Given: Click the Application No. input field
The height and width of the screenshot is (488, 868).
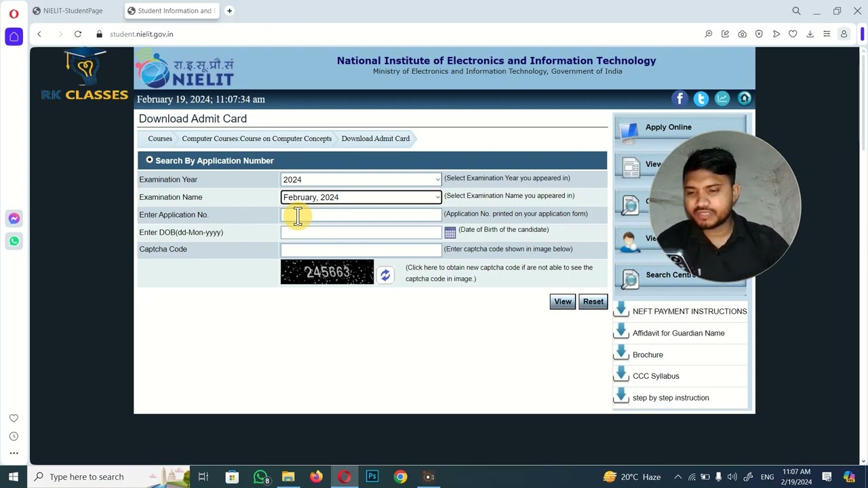Looking at the screenshot, I should (361, 215).
